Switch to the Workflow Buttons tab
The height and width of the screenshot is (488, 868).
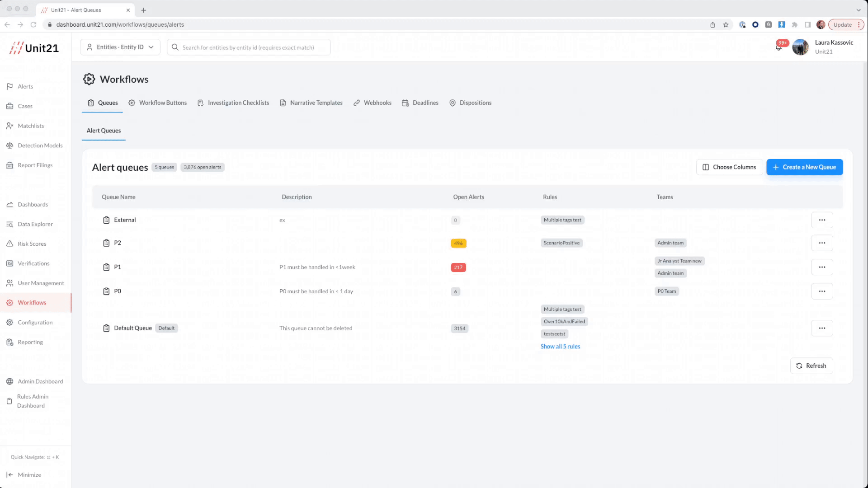(x=157, y=103)
